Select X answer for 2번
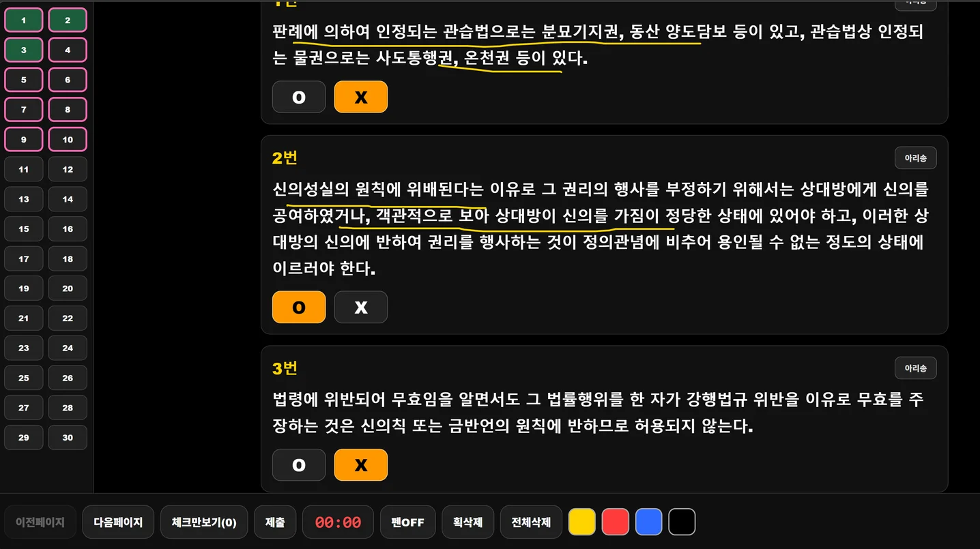980x549 pixels. (x=361, y=307)
